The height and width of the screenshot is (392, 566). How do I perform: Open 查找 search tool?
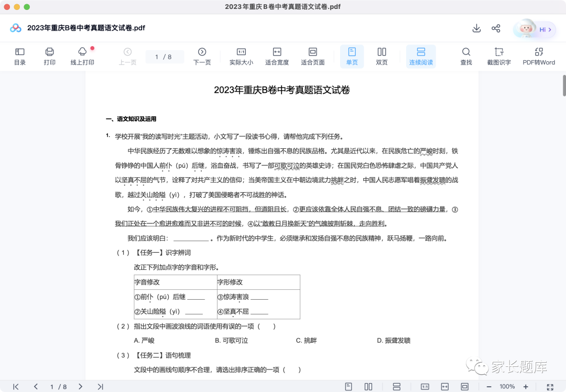pos(466,56)
